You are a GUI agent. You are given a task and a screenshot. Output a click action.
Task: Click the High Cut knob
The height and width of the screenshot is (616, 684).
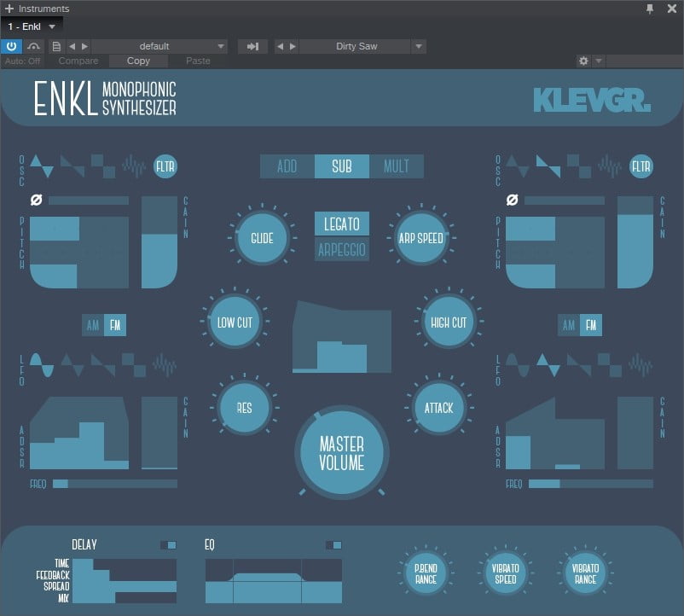(x=449, y=322)
